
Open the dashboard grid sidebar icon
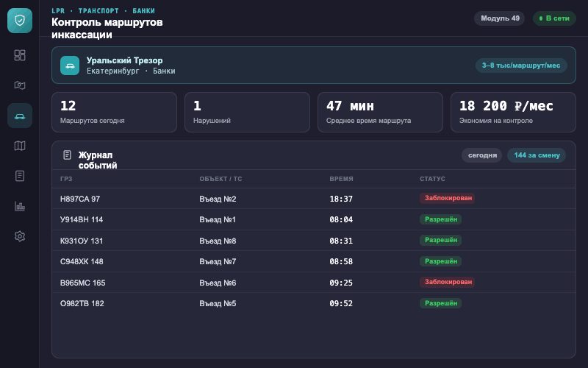point(20,55)
